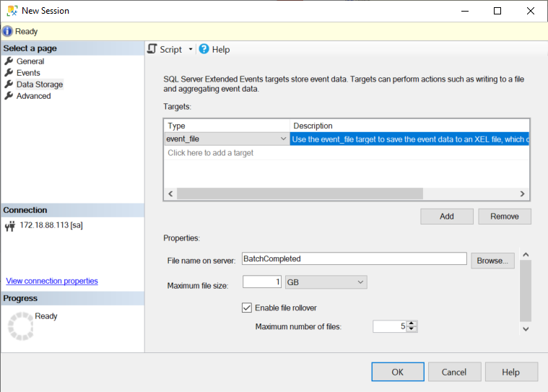Open the GB file size unit dropdown
The image size is (548, 392).
click(326, 282)
